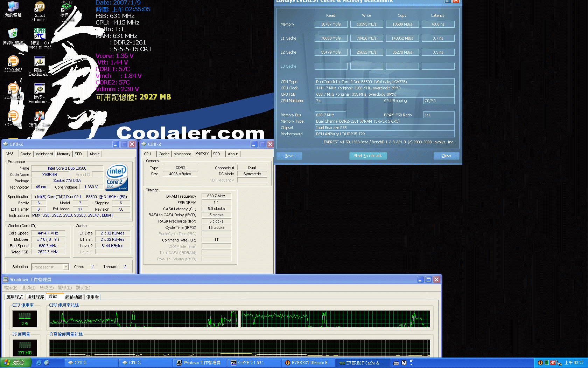Open the Core Temp desktop shortcut
This screenshot has height=368, width=588.
(40, 121)
